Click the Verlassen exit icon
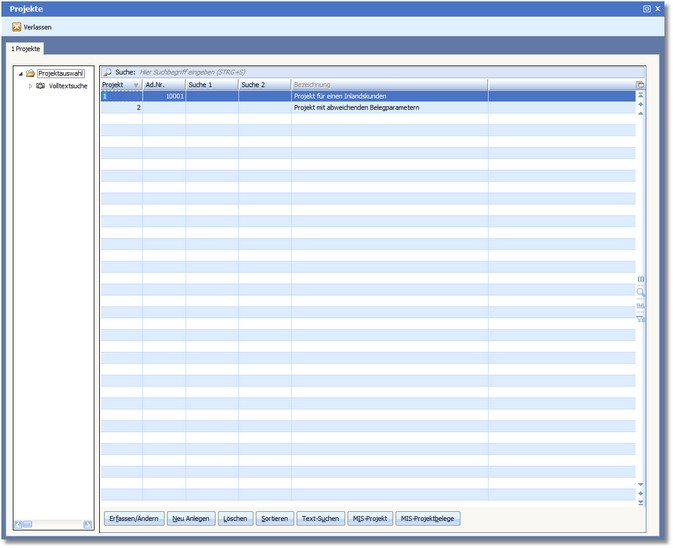Viewport: 673px width, 548px height. [16, 27]
